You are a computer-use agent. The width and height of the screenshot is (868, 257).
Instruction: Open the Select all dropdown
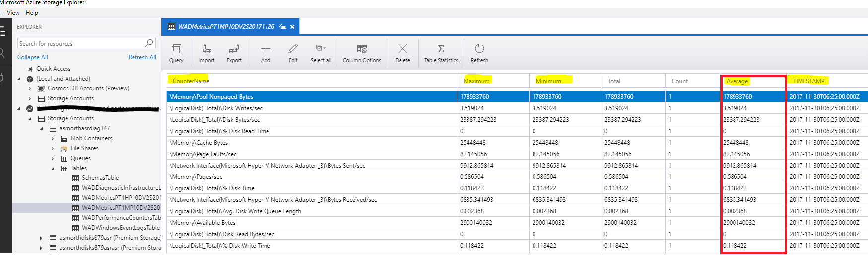pyautogui.click(x=325, y=48)
